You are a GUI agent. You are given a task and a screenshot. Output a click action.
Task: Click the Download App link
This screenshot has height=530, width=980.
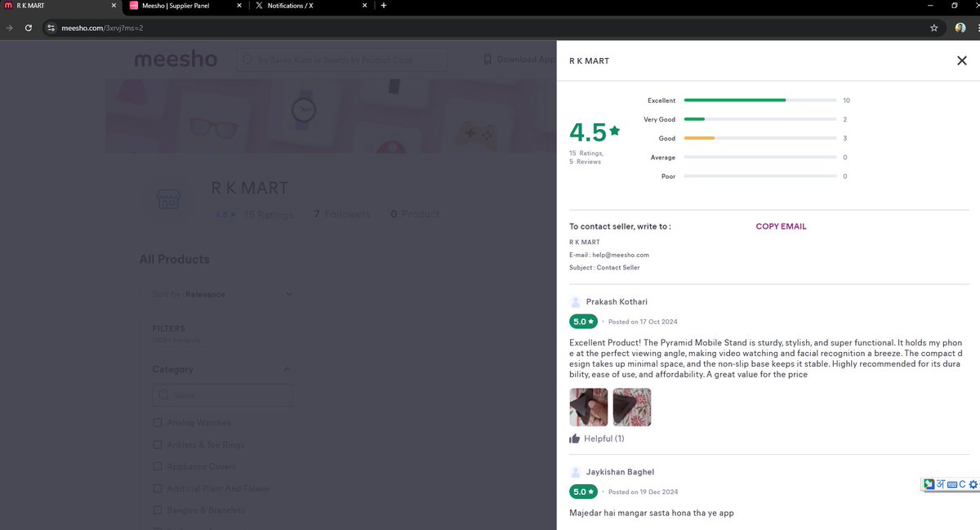(525, 60)
